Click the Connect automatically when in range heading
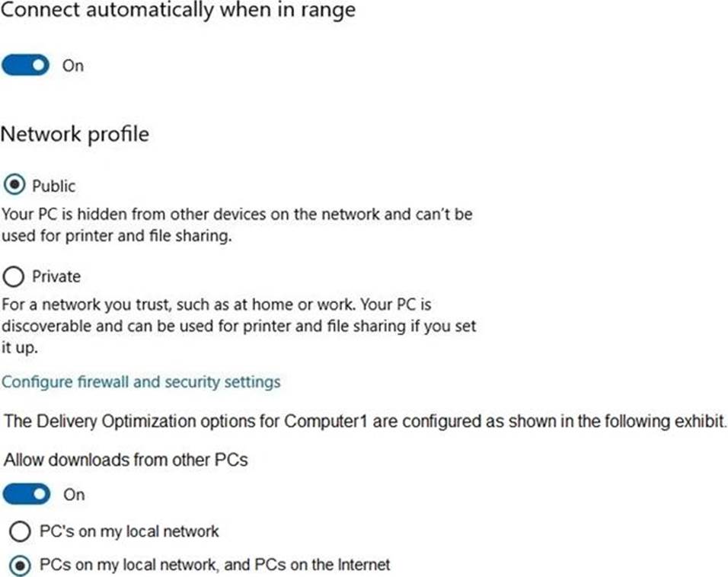Viewport: 728px width, 577px height. (x=177, y=11)
